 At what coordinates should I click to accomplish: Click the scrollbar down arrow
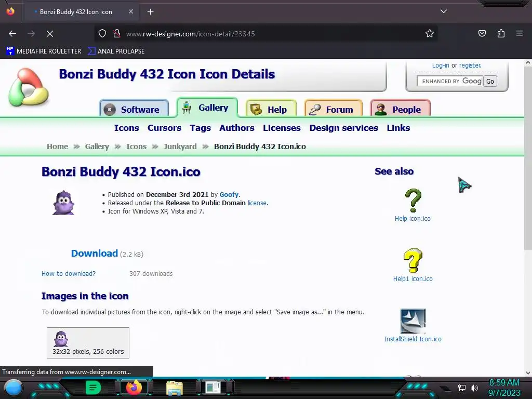pyautogui.click(x=528, y=373)
